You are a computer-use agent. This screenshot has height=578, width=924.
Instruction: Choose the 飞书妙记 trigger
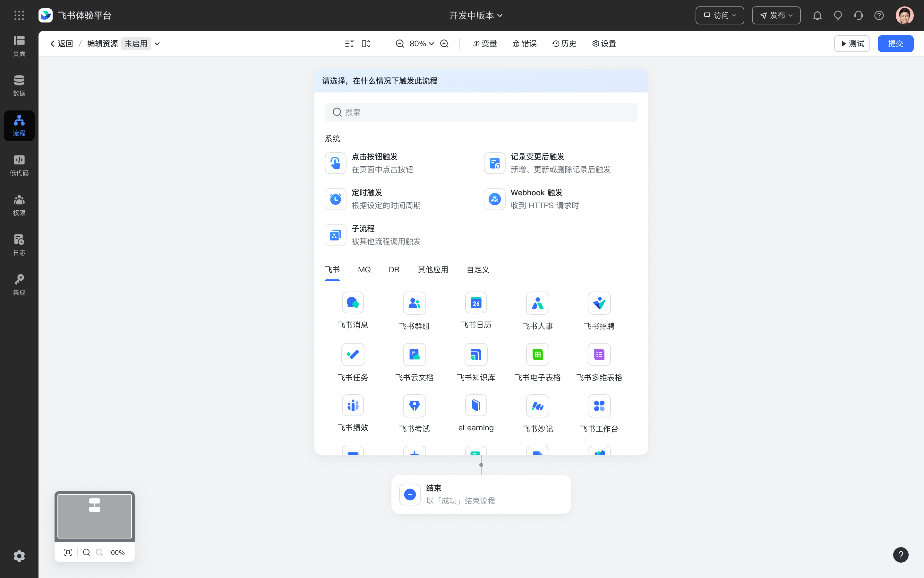click(x=538, y=414)
